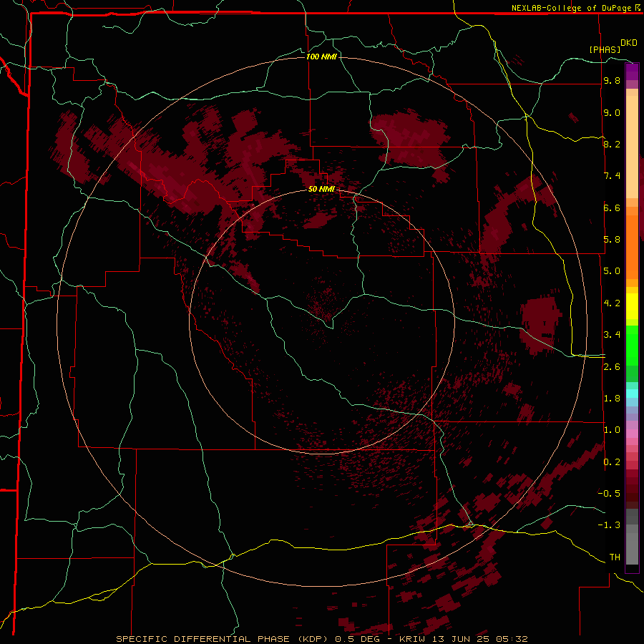Click the cyan band of the color scale
This screenshot has height=644, width=644.
632,394
